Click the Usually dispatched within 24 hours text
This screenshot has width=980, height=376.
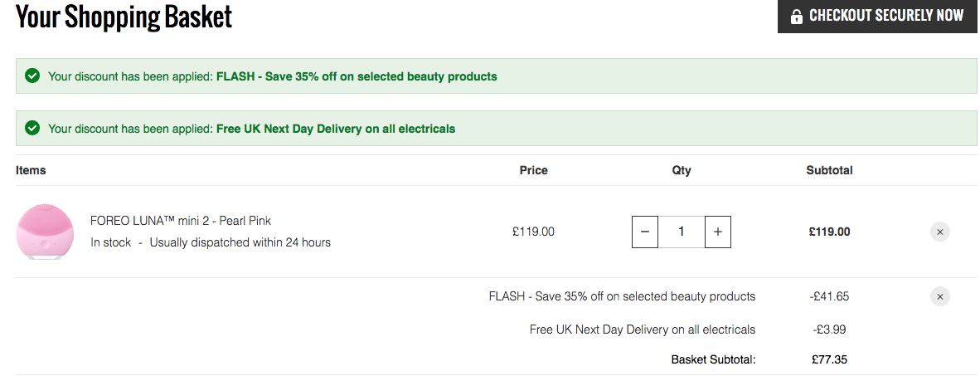point(240,242)
